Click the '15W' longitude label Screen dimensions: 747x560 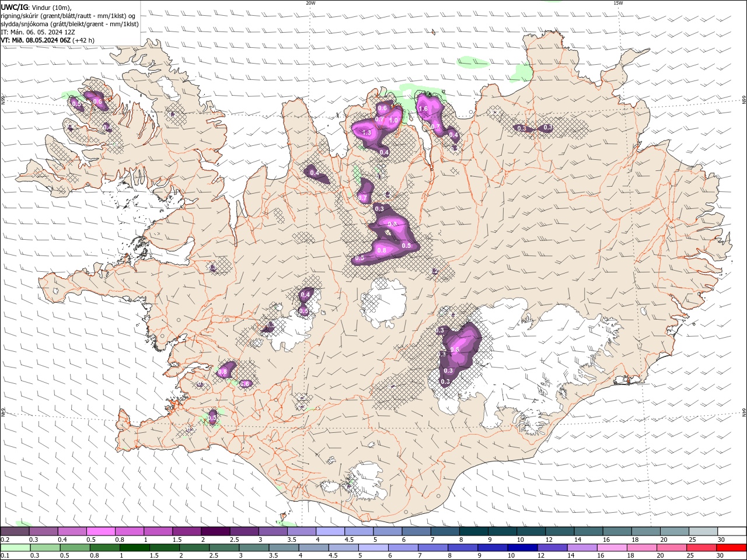618,3
